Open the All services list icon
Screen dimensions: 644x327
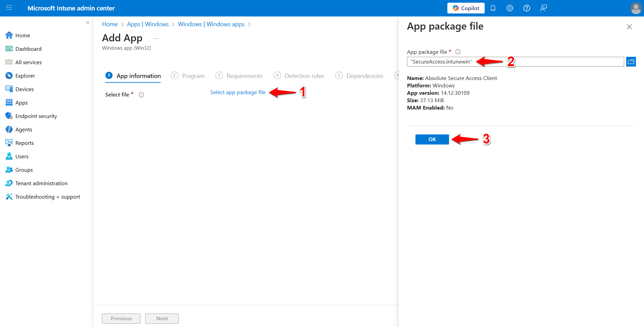(9, 62)
